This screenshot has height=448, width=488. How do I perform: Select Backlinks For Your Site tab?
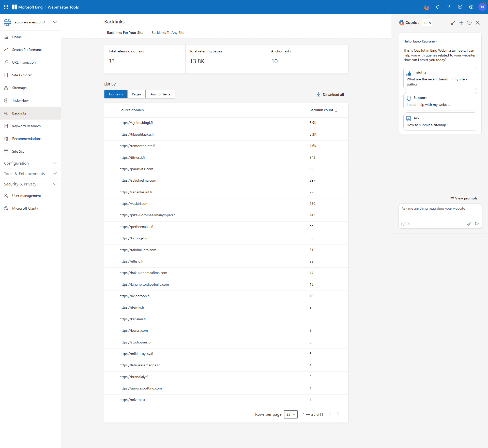coord(125,33)
